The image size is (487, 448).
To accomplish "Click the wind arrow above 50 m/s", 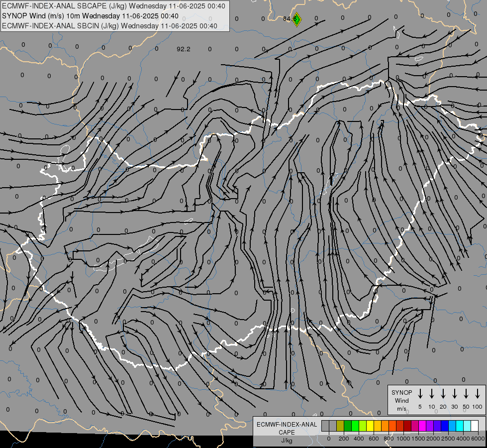I will [466, 394].
